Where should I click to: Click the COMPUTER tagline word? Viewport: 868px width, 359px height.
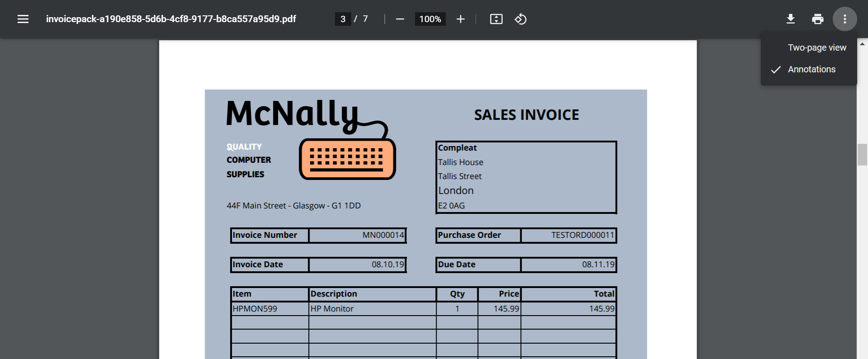(249, 160)
